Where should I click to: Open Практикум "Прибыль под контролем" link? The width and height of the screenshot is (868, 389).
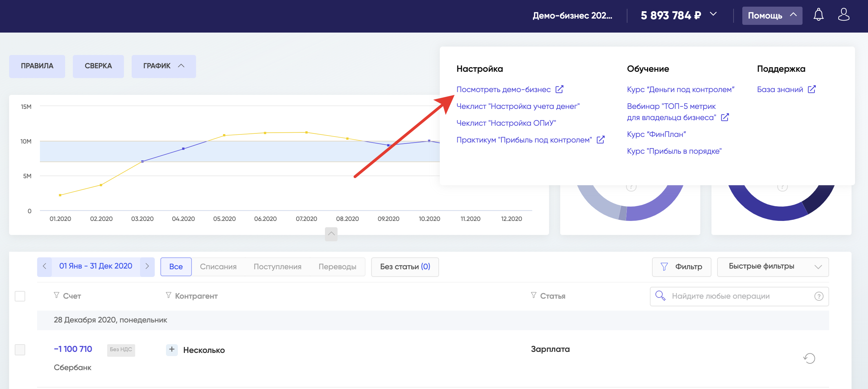pos(524,140)
